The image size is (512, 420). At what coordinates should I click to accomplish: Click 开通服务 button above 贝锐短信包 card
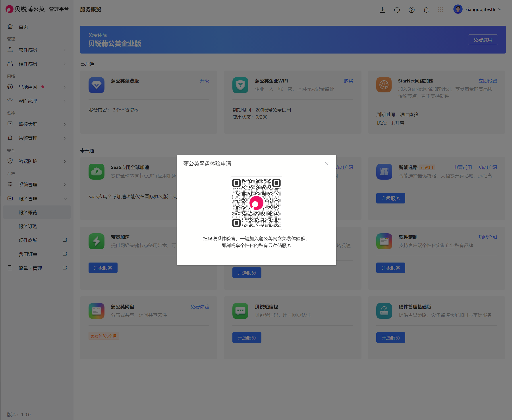247,273
